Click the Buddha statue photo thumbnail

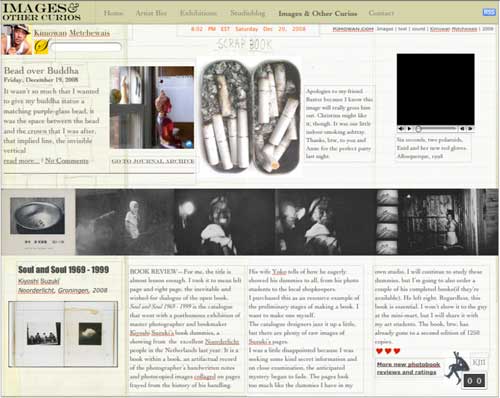pyautogui.click(x=152, y=107)
